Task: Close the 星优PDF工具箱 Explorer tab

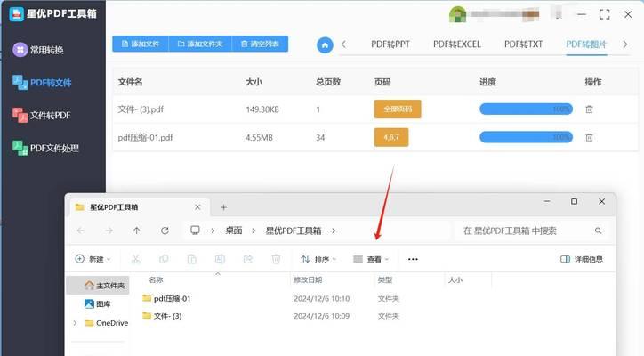Action: click(197, 207)
